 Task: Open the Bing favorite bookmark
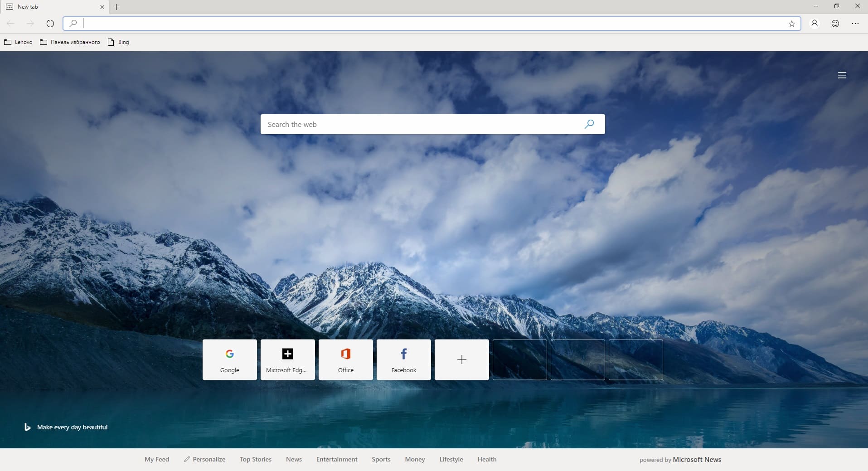pyautogui.click(x=118, y=42)
